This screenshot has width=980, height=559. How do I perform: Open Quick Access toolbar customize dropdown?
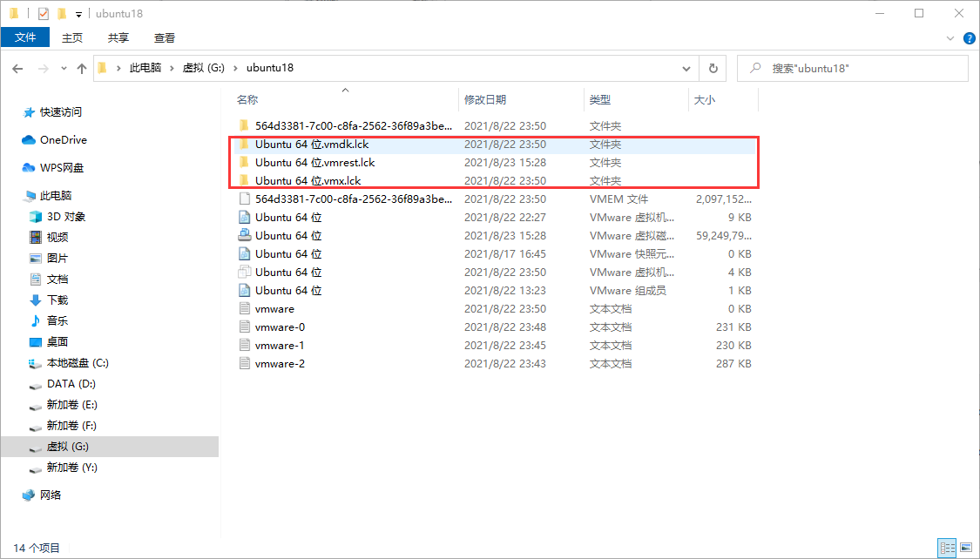(x=78, y=14)
